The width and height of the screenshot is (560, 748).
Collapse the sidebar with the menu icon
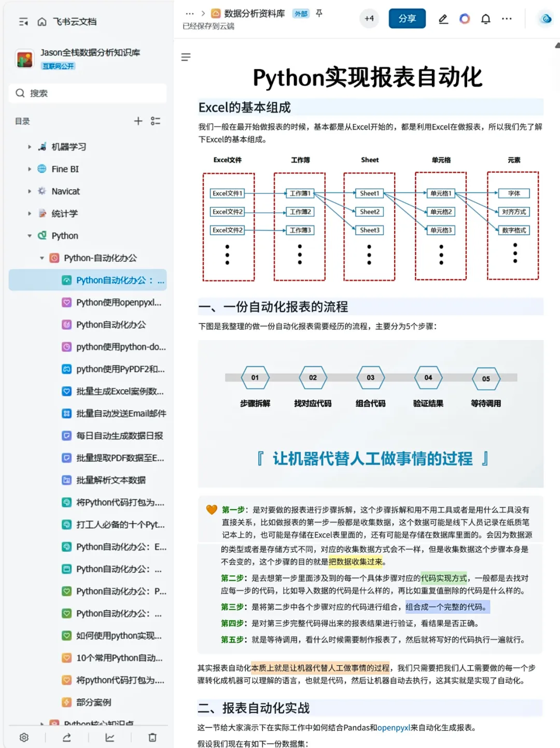(23, 22)
